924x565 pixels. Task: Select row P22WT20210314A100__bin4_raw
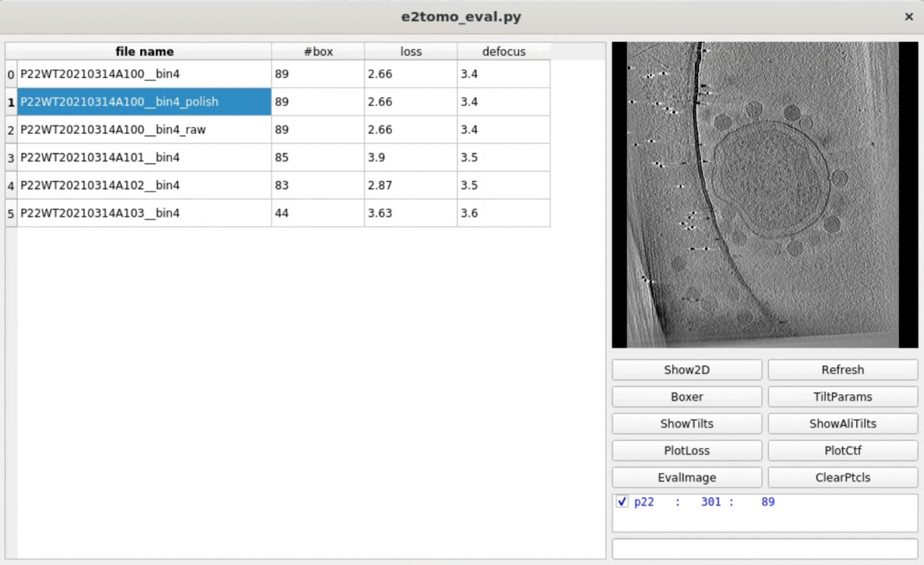[x=113, y=130]
